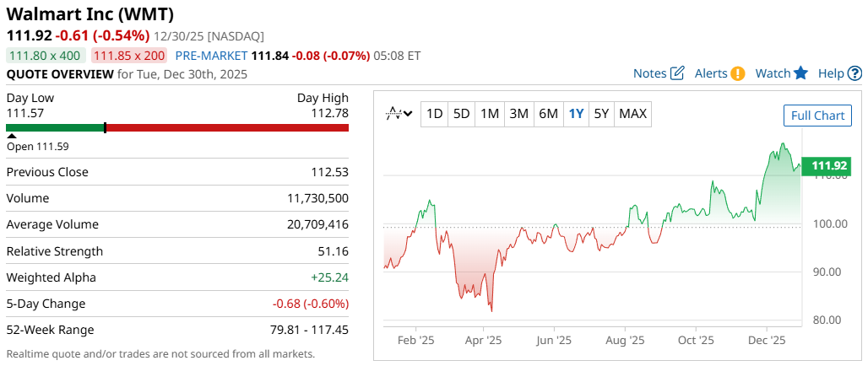
Task: Switch chart to 1M range
Action: 490,114
